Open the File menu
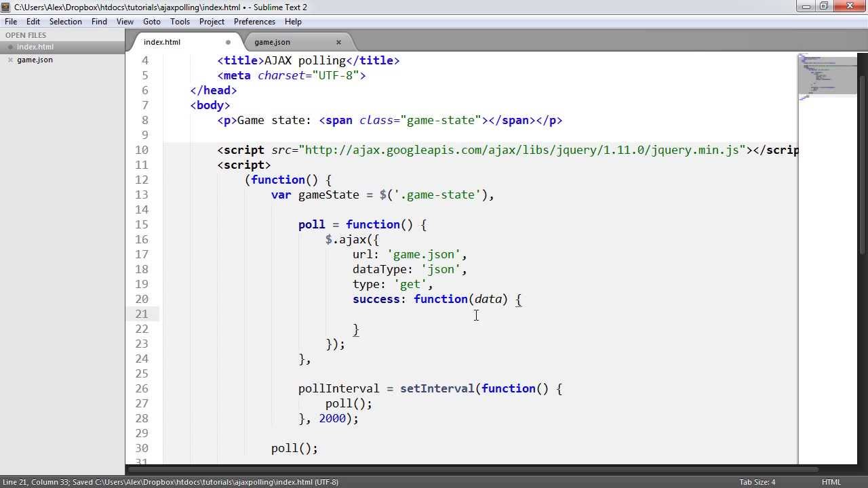Image resolution: width=868 pixels, height=488 pixels. click(11, 22)
